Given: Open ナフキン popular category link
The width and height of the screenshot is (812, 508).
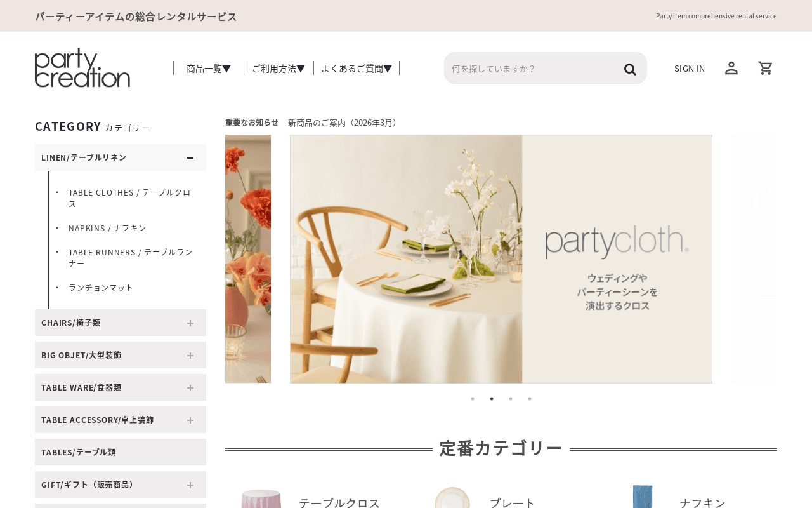Looking at the screenshot, I should tap(702, 503).
